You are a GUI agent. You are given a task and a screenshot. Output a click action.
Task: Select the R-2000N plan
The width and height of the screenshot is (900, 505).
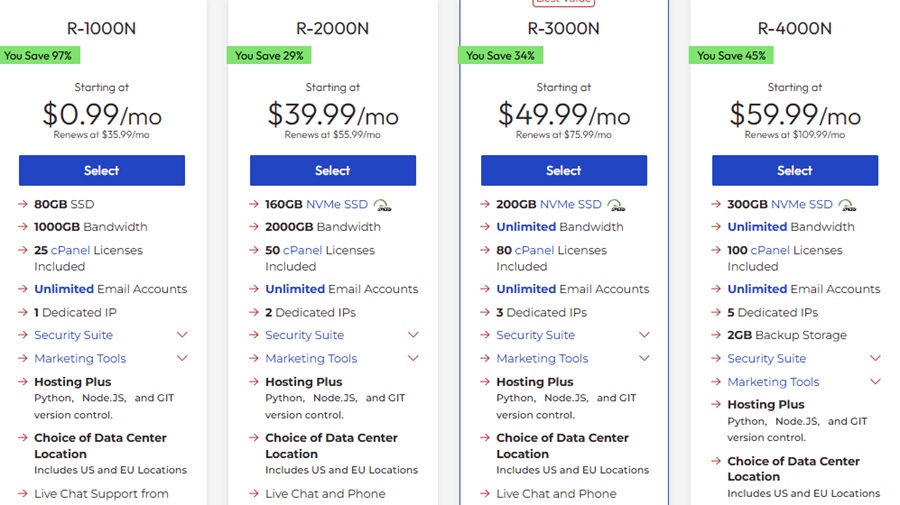(332, 170)
